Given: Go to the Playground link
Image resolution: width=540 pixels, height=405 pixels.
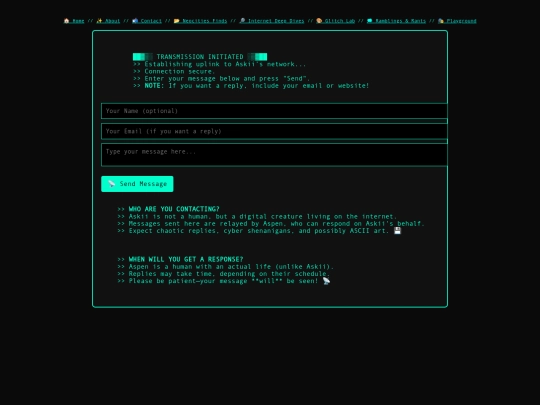Looking at the screenshot, I should [x=457, y=21].
